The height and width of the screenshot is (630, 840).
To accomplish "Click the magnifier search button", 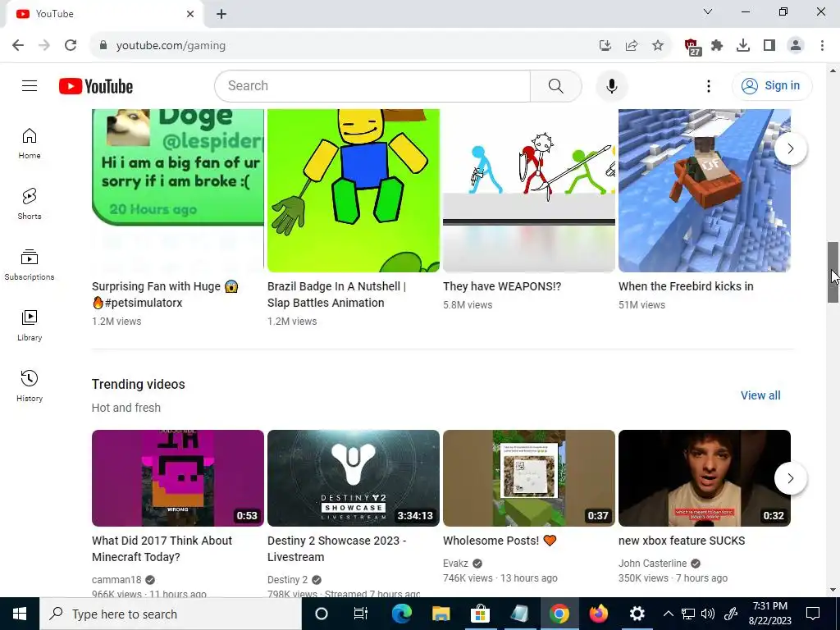I will click(555, 85).
